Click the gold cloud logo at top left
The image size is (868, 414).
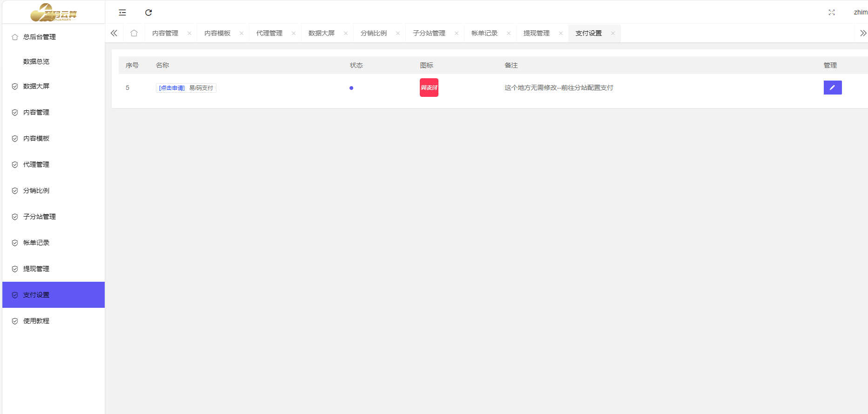[x=54, y=13]
